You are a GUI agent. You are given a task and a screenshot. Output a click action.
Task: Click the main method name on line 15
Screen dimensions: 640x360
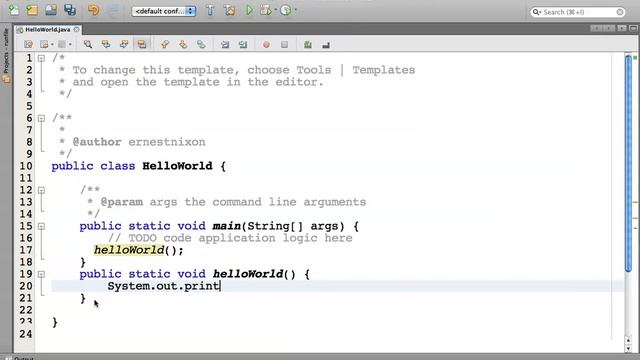pyautogui.click(x=227, y=226)
